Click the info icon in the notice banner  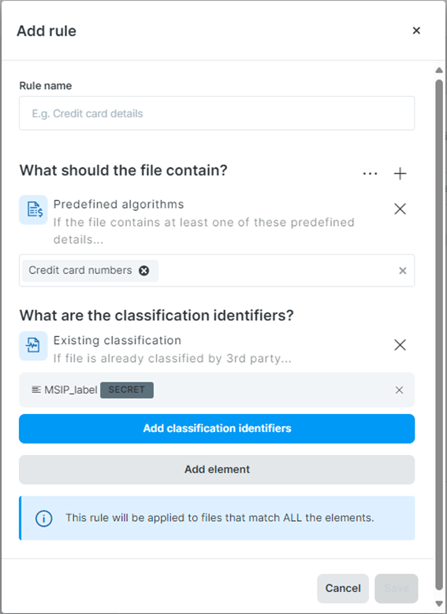point(44,518)
